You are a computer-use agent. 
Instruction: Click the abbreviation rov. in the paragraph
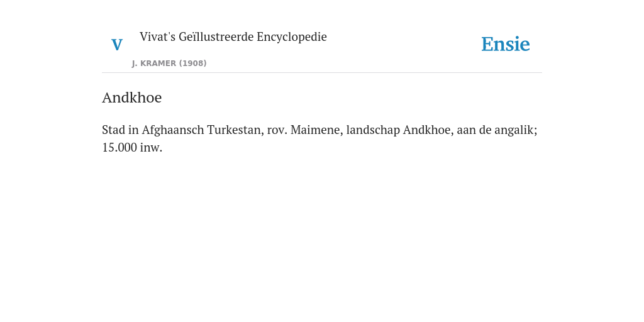[277, 131]
